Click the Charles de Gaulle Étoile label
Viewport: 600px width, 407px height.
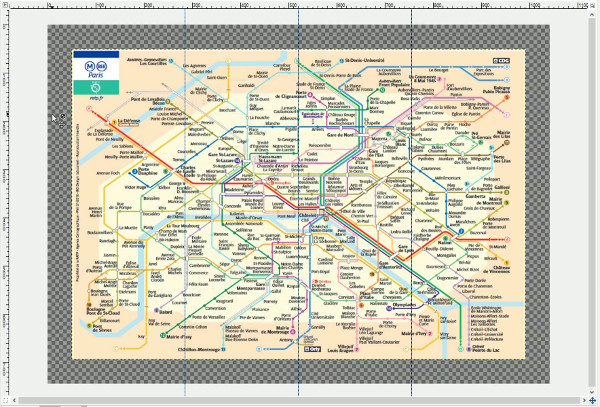tap(188, 171)
